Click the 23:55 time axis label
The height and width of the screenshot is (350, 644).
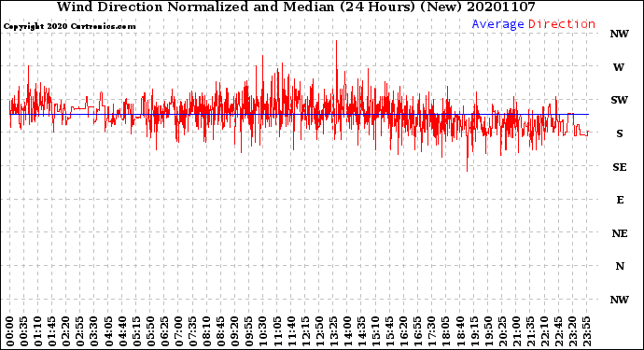586,331
